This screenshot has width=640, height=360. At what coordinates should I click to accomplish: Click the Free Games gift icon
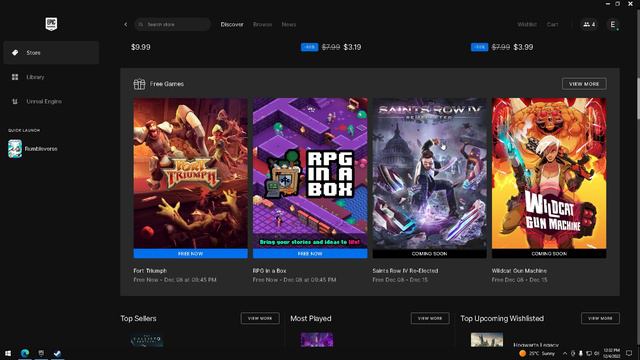(x=139, y=84)
